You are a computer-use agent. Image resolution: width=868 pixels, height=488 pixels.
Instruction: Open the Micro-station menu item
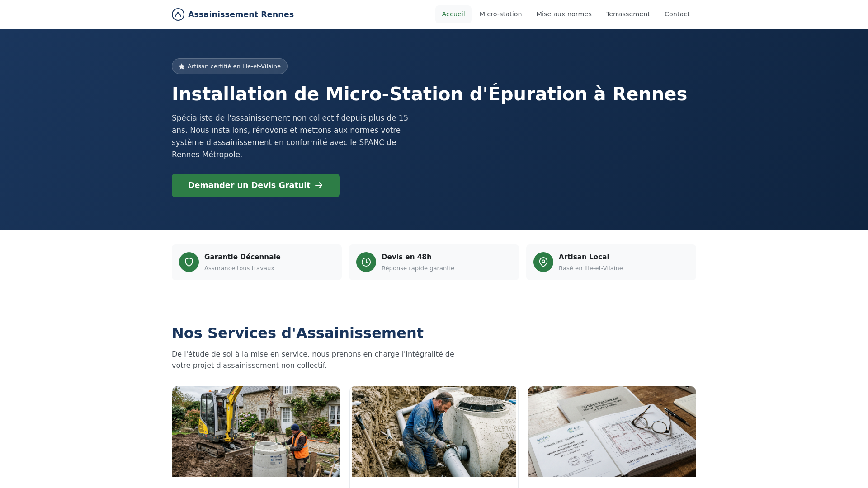tap(500, 14)
